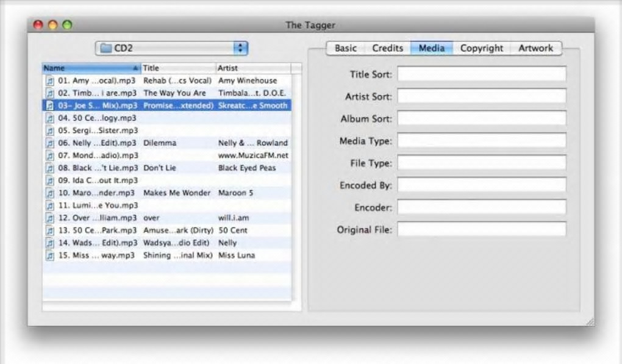Click the music file icon for 02. Timb... i are.mp3
This screenshot has width=622, height=364.
point(50,93)
